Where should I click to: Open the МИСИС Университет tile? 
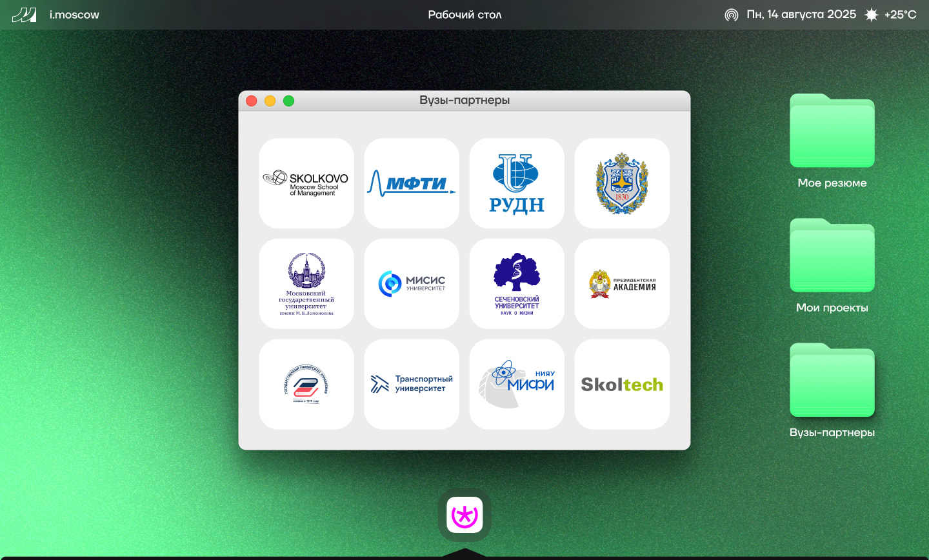click(x=412, y=284)
